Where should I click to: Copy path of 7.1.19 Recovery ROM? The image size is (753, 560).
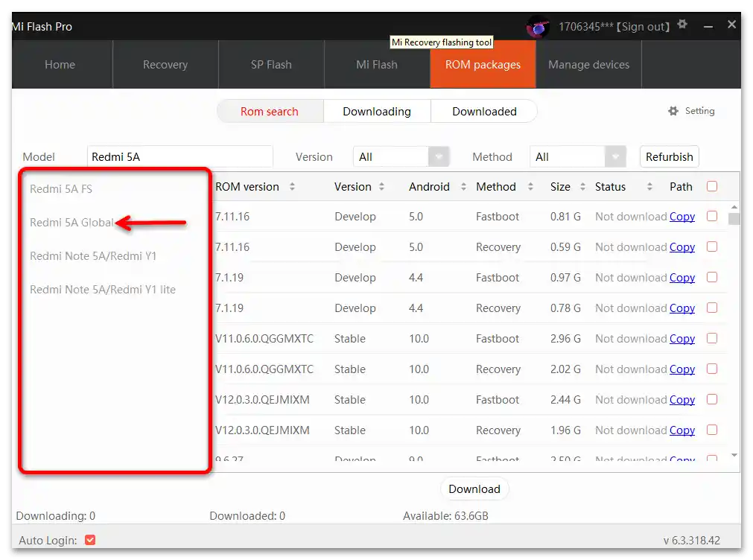[682, 308]
